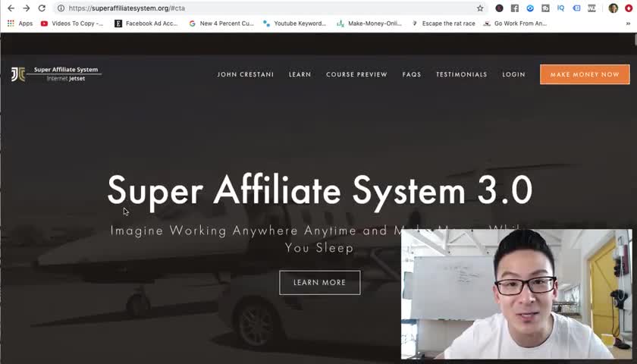This screenshot has width=637, height=364.
Task: Open LOGIN nav item
Action: coord(513,74)
